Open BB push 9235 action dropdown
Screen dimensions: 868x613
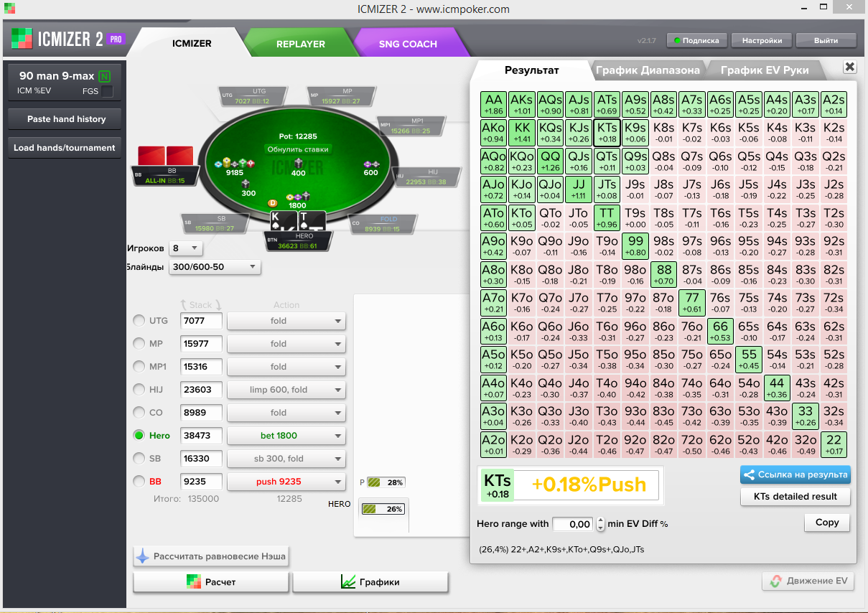pos(286,482)
